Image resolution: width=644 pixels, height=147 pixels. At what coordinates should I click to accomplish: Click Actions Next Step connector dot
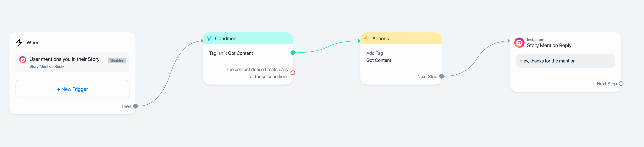pos(441,76)
